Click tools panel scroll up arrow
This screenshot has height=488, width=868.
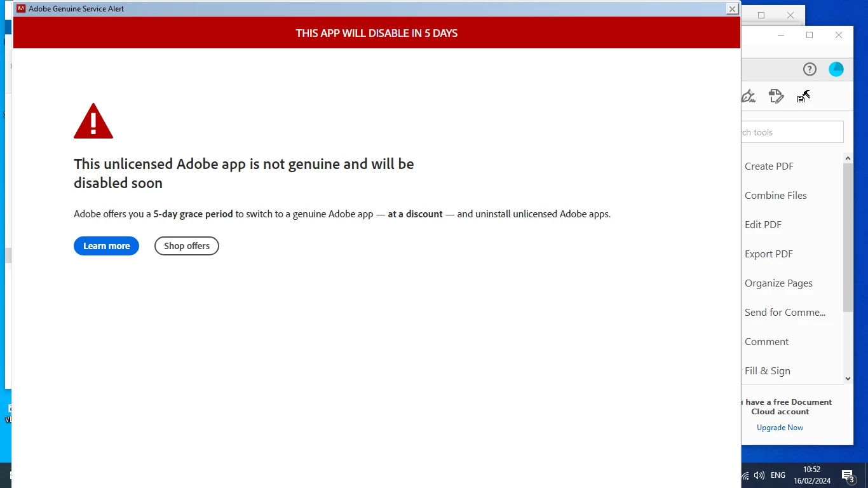point(848,158)
